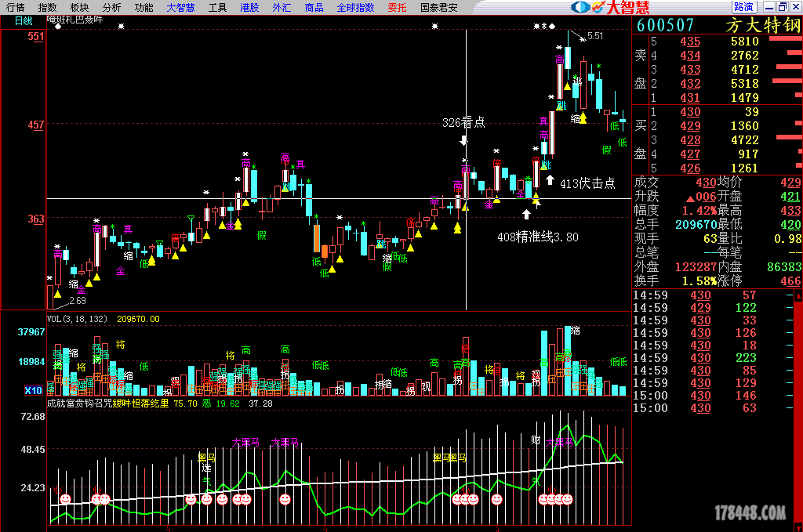Click the 457 price axis label

(36, 125)
